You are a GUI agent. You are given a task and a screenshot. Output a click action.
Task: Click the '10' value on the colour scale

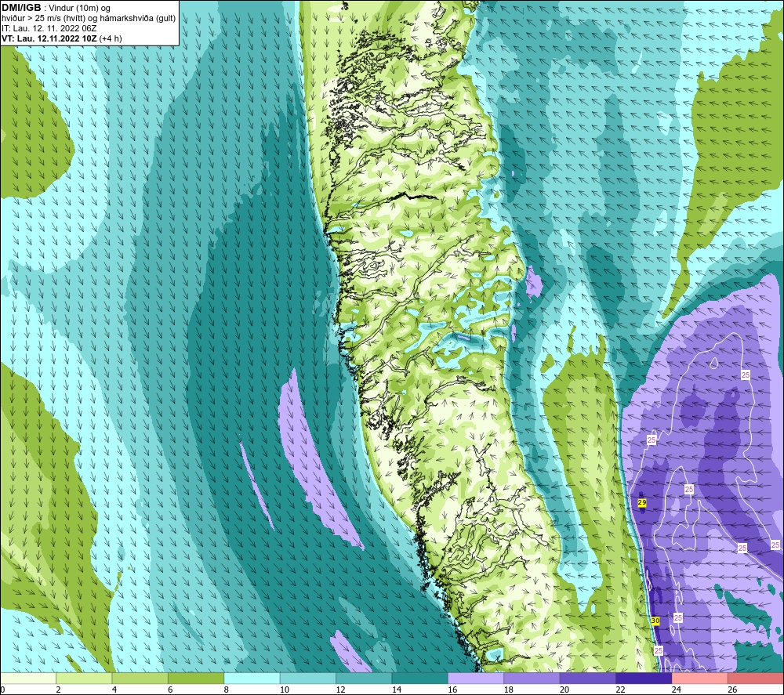(285, 690)
